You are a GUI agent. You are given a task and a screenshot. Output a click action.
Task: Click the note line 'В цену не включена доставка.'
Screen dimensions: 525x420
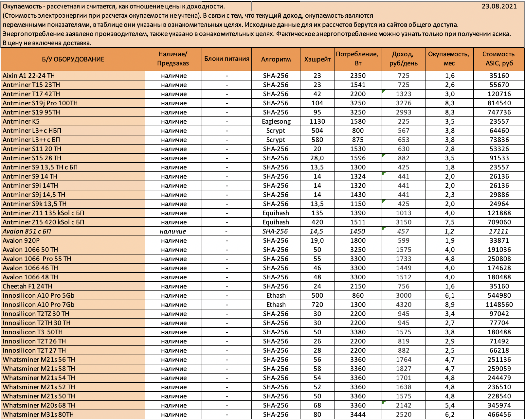point(47,43)
